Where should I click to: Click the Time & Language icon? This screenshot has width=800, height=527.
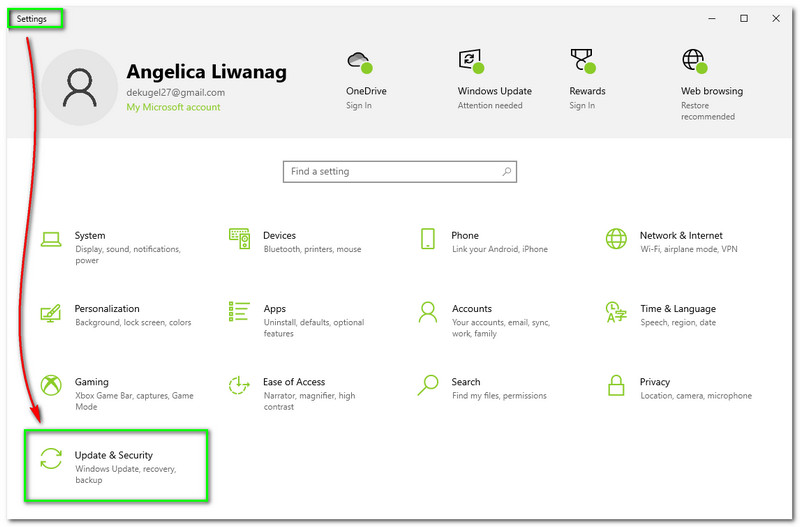pos(616,312)
